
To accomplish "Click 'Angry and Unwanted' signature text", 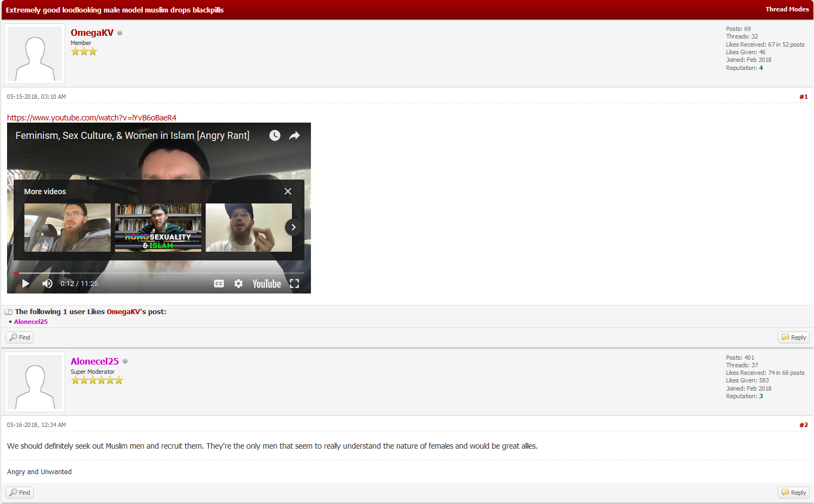I will 39,472.
